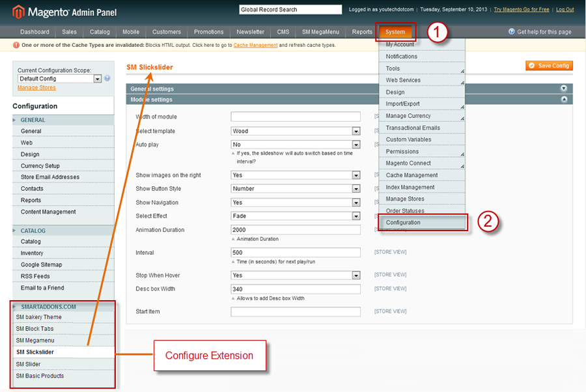Select Manage Currency in the System menu
This screenshot has width=586, height=392.
click(423, 116)
